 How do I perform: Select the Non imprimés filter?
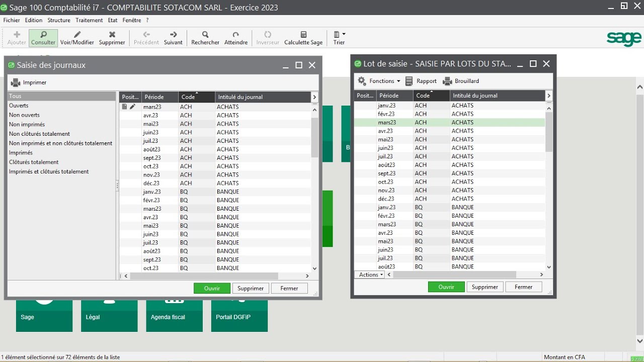click(27, 125)
